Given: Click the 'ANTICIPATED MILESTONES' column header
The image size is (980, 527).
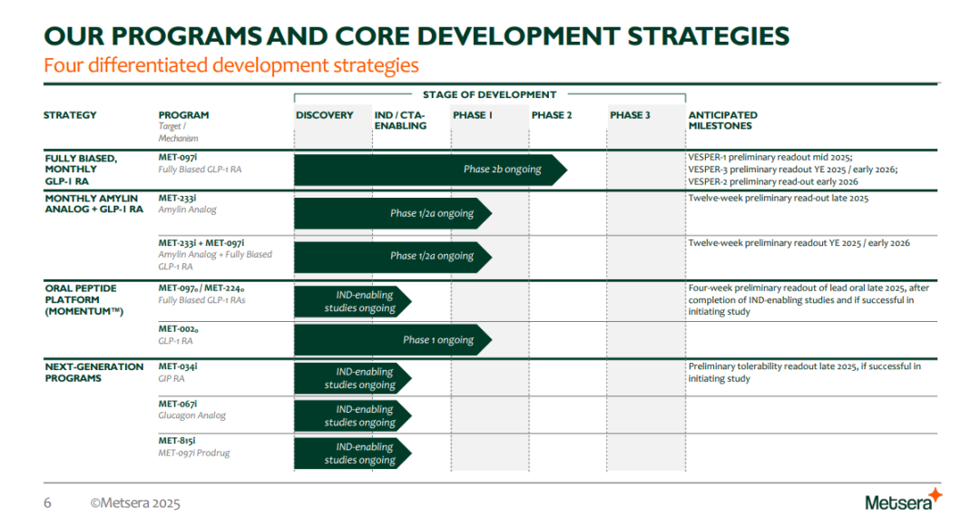Looking at the screenshot, I should (723, 120).
